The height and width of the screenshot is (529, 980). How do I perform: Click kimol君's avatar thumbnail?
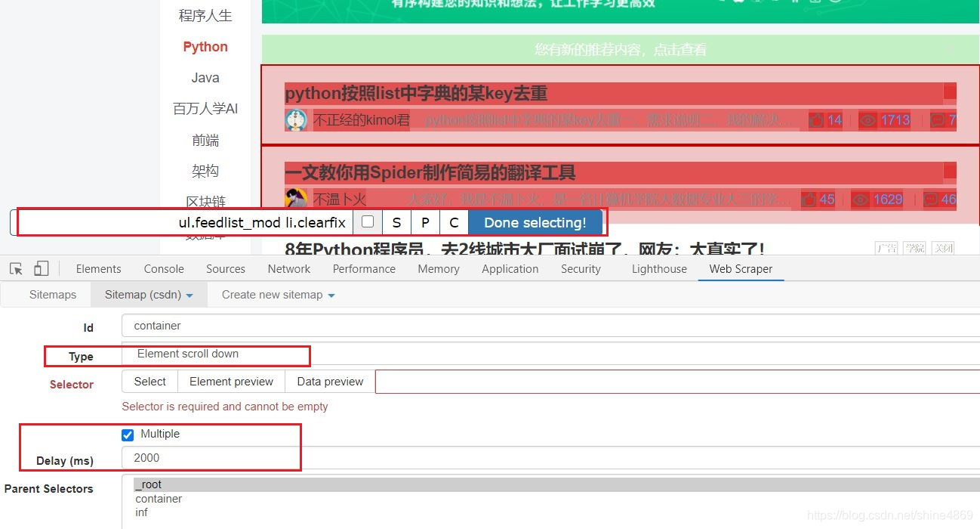(296, 120)
